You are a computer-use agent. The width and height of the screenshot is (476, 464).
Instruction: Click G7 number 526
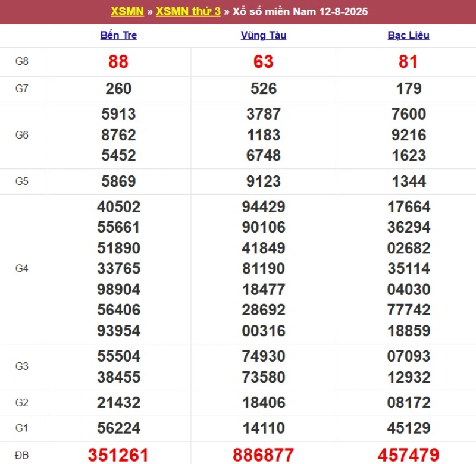[x=264, y=89]
